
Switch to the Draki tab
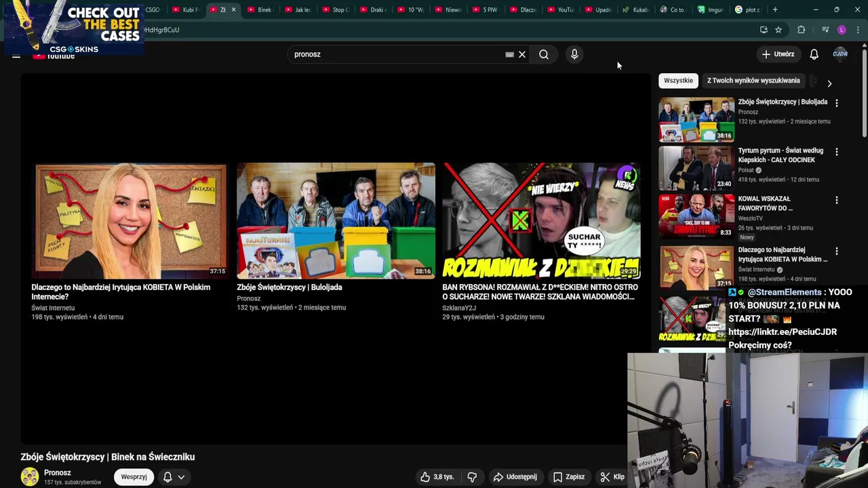[372, 9]
